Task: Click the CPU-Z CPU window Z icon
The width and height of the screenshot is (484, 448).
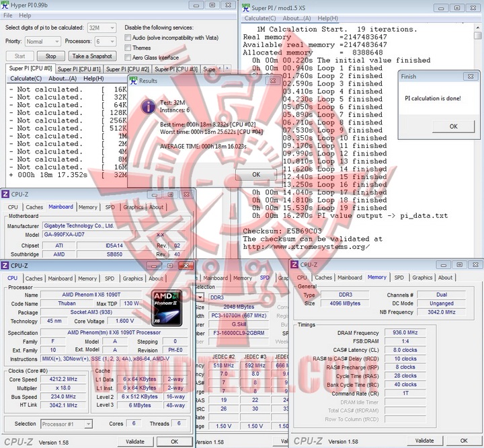Action: click(x=5, y=266)
